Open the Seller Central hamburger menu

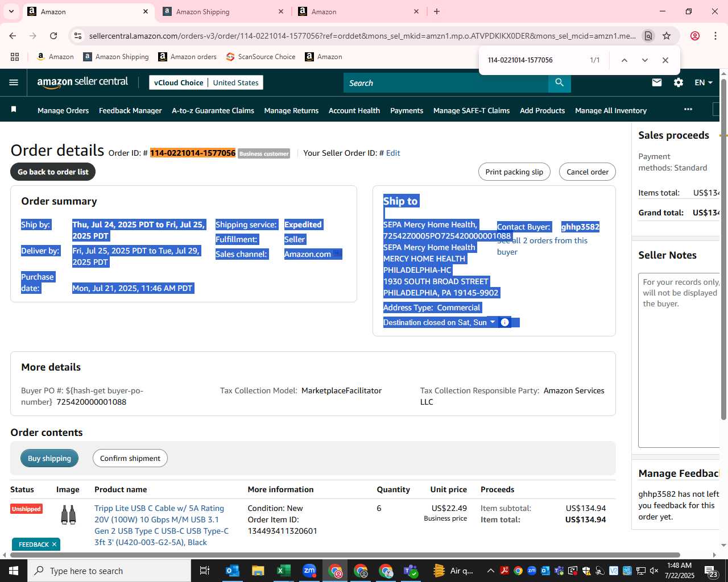click(x=14, y=82)
